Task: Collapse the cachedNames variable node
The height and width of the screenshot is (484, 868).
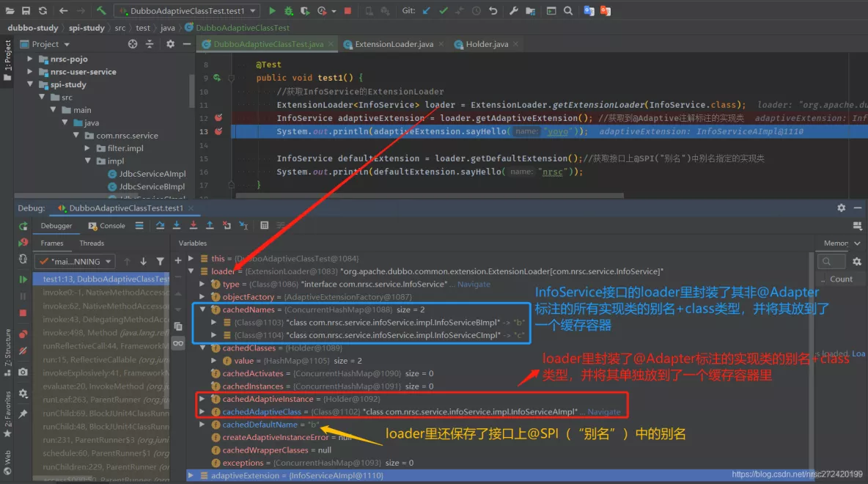Action: (x=202, y=309)
